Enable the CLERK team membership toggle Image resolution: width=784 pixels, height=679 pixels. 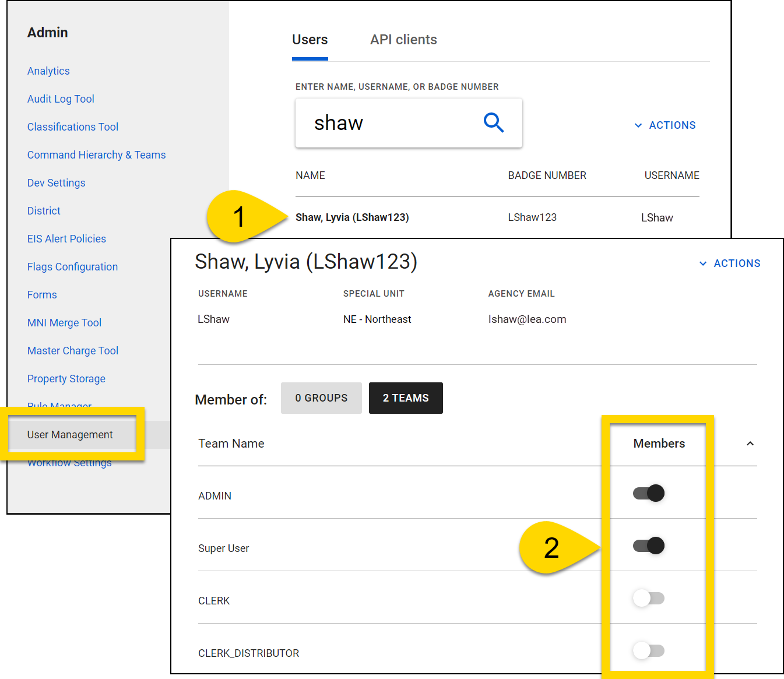point(648,599)
